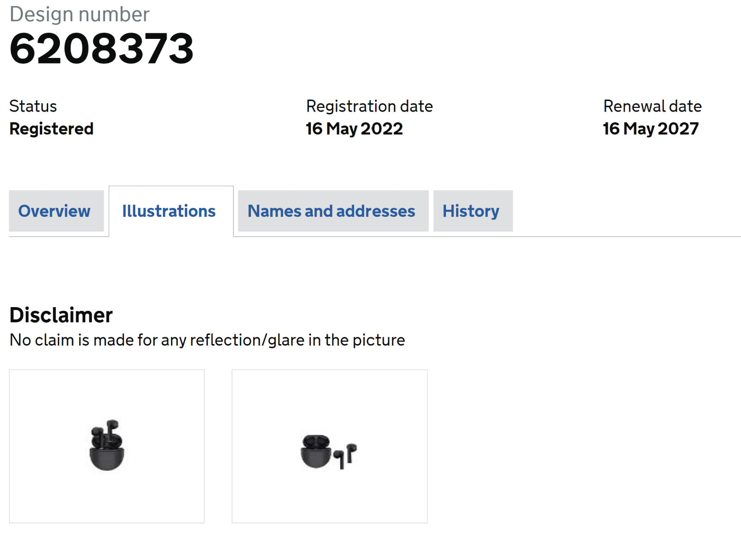Image resolution: width=741 pixels, height=560 pixels.
Task: Open the first illustration thumbnail
Action: coord(107,446)
